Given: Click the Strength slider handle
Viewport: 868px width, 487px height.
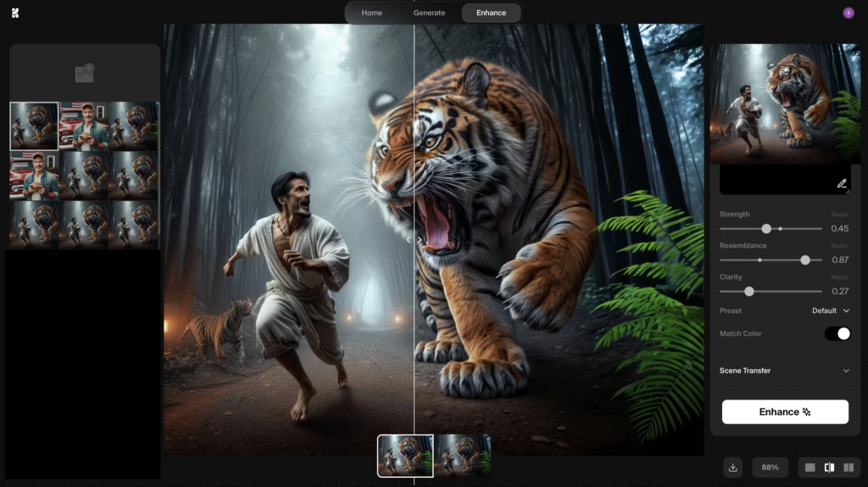Looking at the screenshot, I should tap(766, 229).
